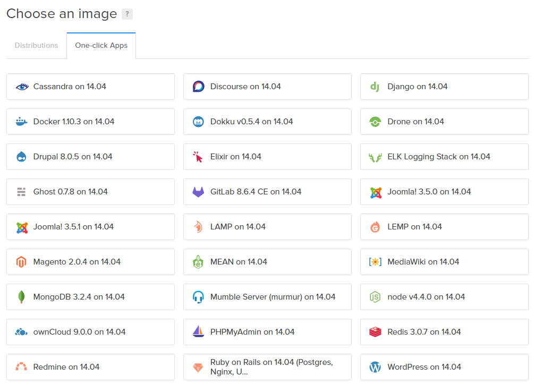Pick node v4.4.0 on 14.04
Image resolution: width=534 pixels, height=392 pixels.
coord(444,297)
